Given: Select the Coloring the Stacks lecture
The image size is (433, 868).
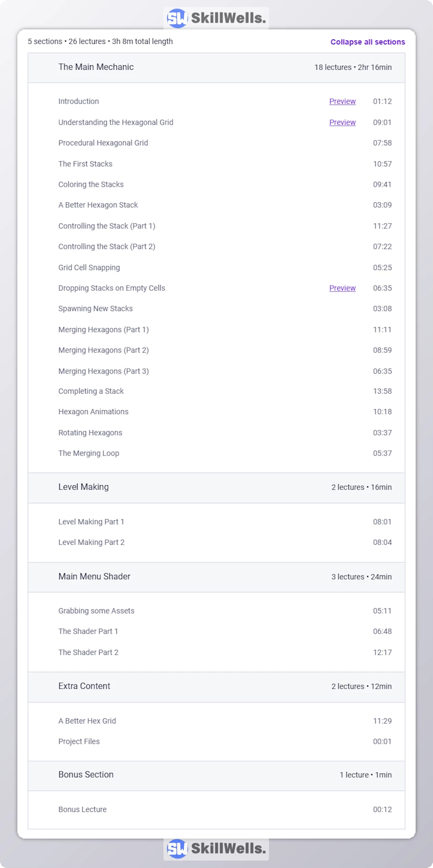Looking at the screenshot, I should [91, 185].
